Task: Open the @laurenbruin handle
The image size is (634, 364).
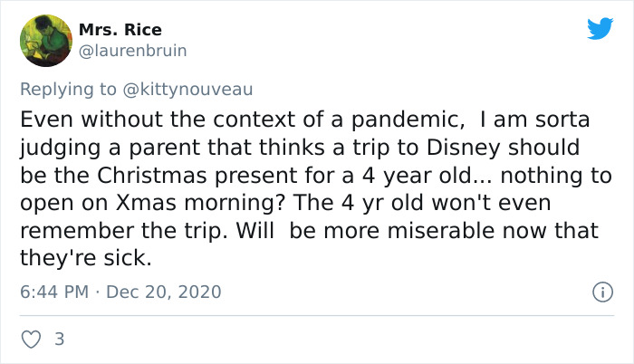Action: (132, 51)
